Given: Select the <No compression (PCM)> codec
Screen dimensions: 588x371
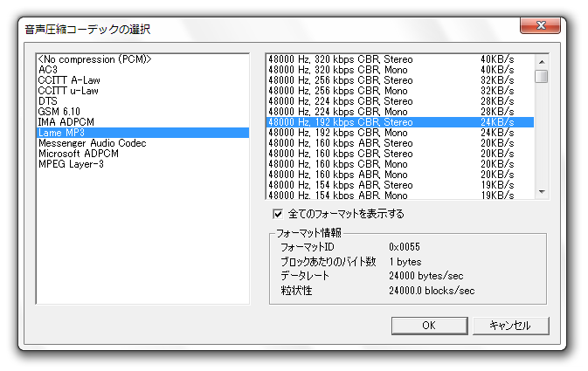Looking at the screenshot, I should pyautogui.click(x=142, y=59).
